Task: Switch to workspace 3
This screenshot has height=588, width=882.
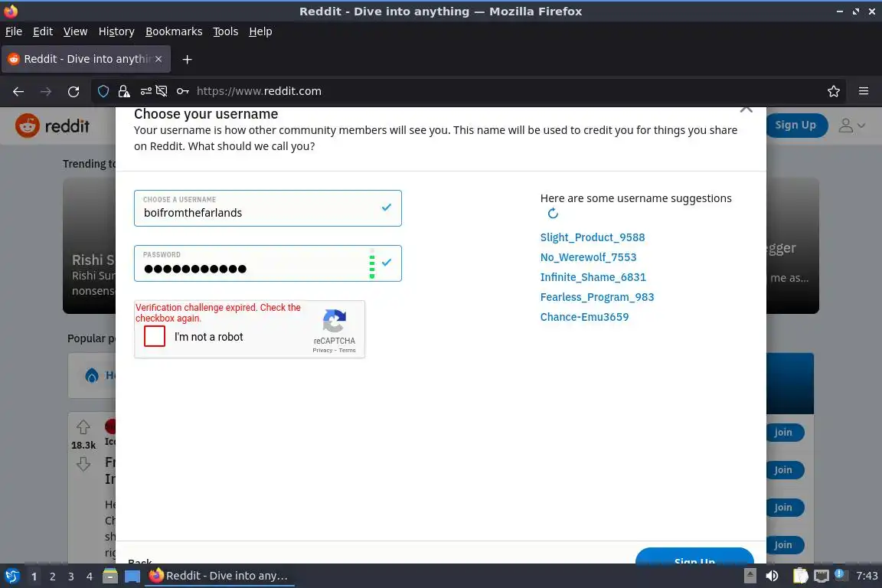Action: (71, 577)
